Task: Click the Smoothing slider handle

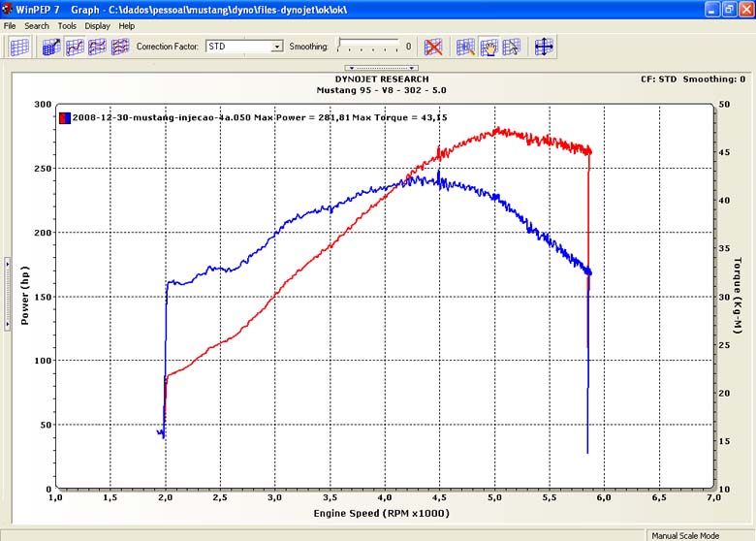Action: point(339,44)
